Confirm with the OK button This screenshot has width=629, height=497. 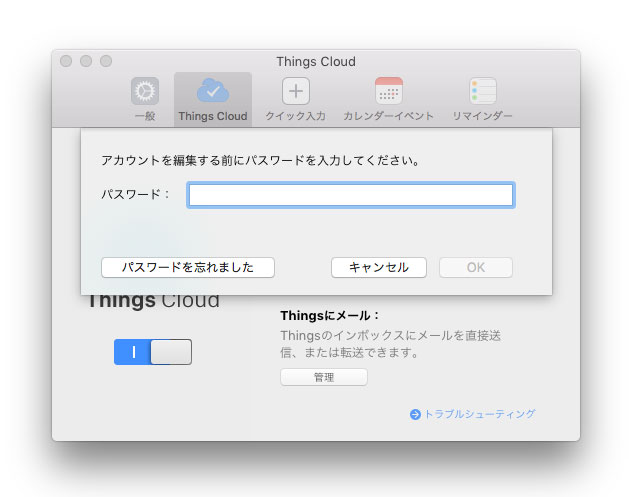pos(476,268)
